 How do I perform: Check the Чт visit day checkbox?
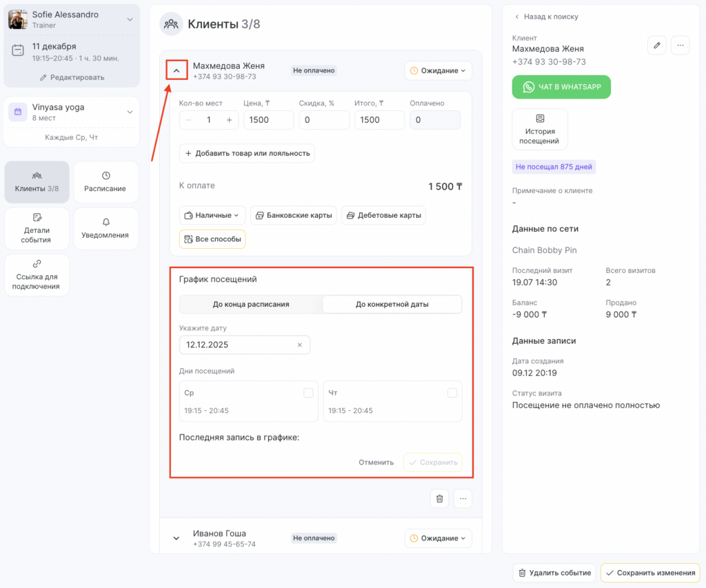pos(452,393)
